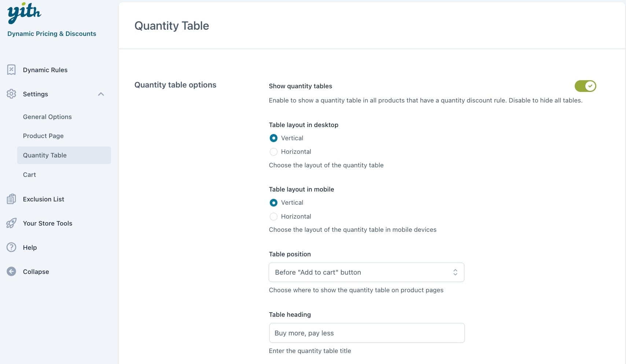
Task: Click the Table heading label
Action: [290, 315]
